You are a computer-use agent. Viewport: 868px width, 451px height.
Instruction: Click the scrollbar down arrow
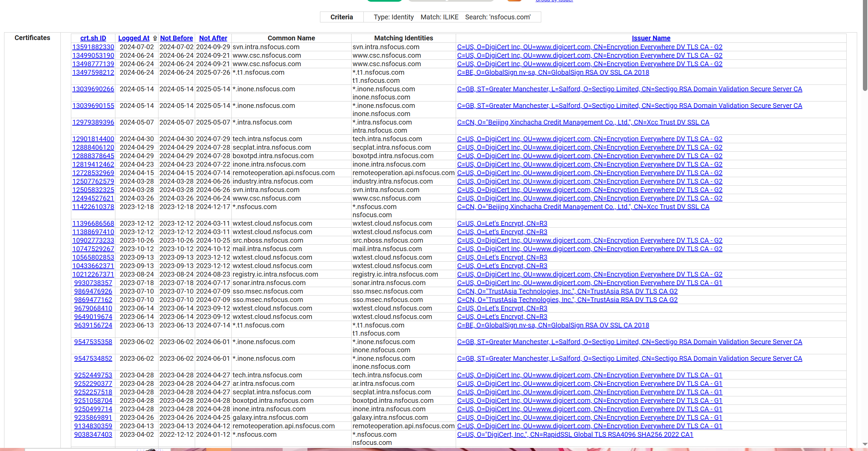tap(865, 444)
